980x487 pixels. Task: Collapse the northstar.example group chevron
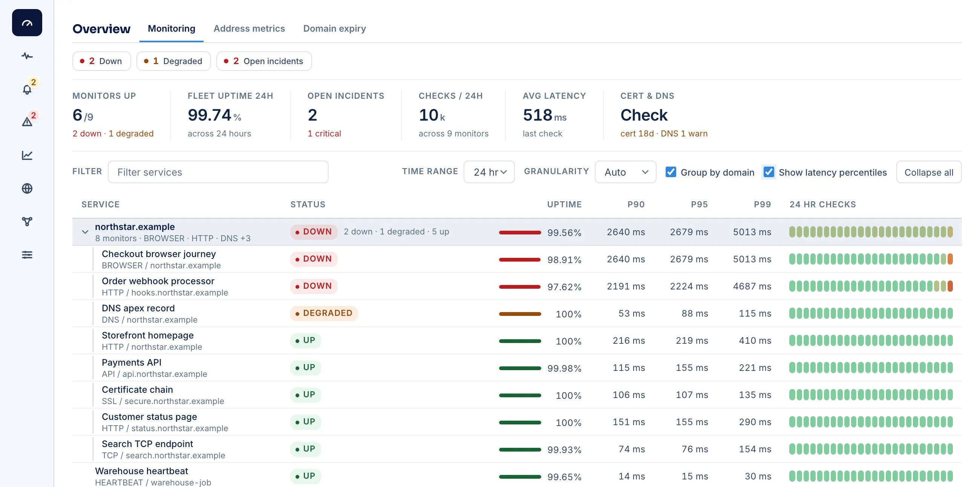click(x=85, y=232)
